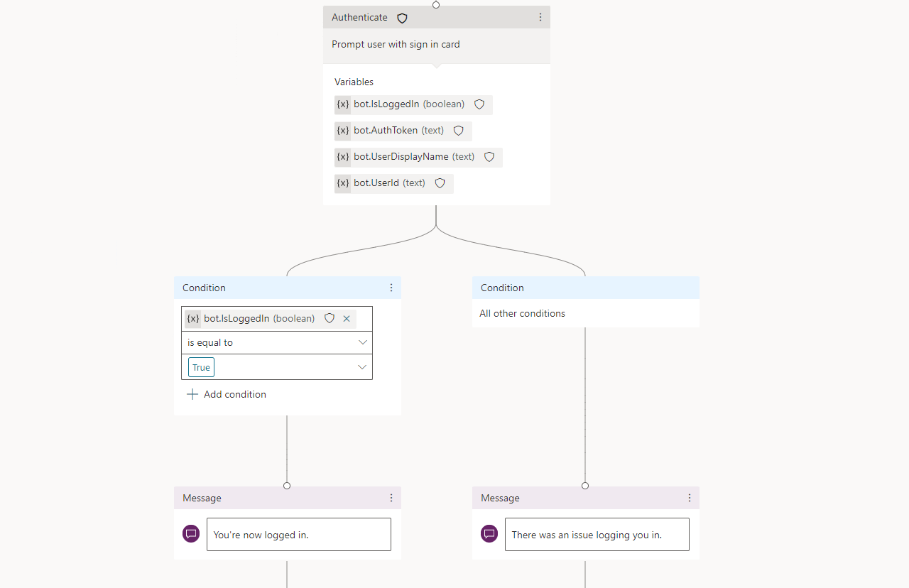Click the shield icon in condition variable

(330, 319)
